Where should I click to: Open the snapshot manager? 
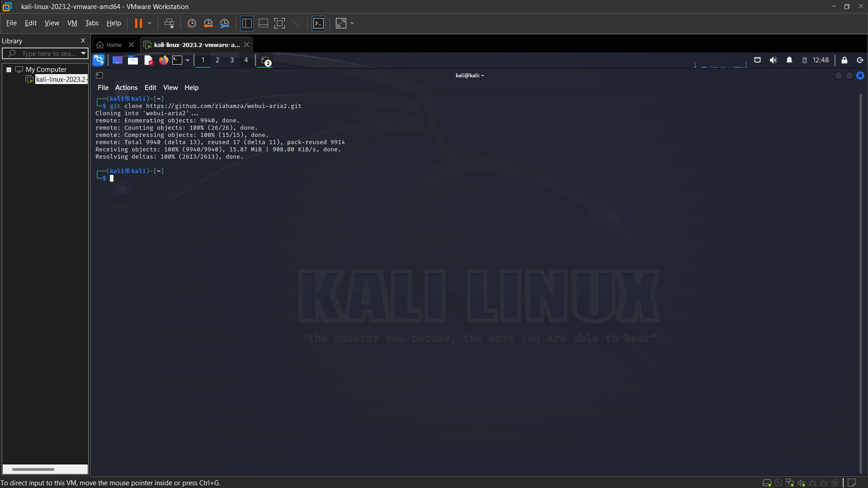(x=225, y=23)
